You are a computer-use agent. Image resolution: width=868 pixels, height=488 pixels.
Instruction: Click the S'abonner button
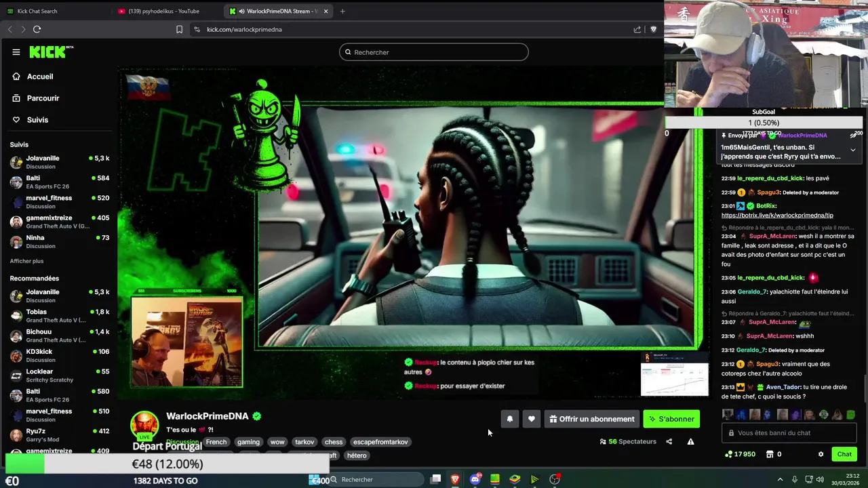[x=671, y=419]
